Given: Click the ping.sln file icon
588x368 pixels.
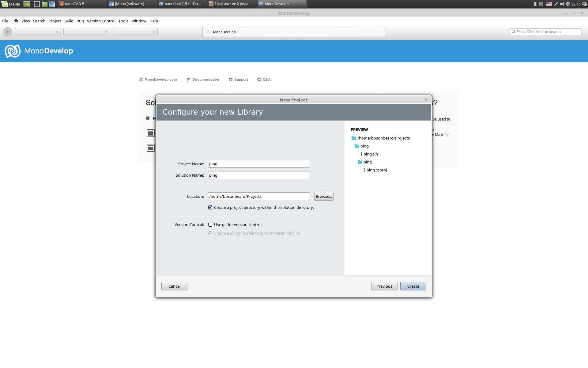Looking at the screenshot, I should [x=360, y=154].
